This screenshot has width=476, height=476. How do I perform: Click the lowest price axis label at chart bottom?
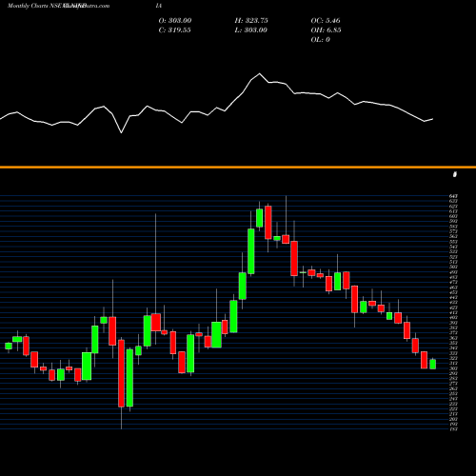click(x=453, y=429)
